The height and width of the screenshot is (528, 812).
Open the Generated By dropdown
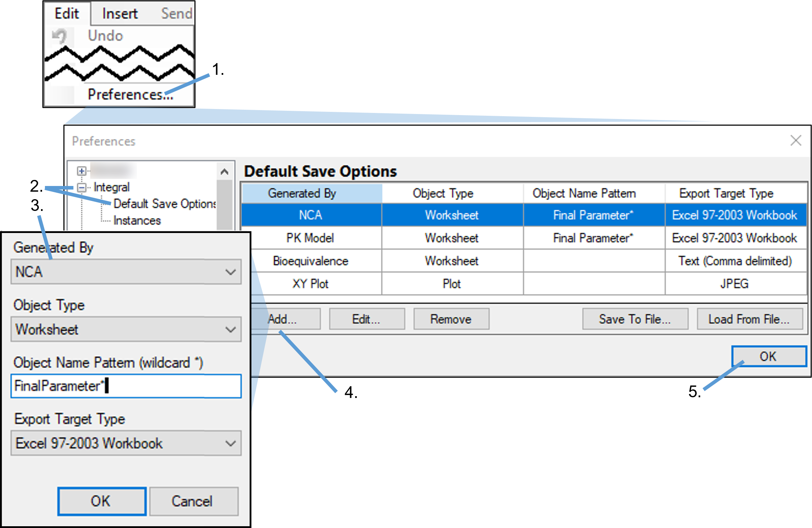click(x=230, y=272)
